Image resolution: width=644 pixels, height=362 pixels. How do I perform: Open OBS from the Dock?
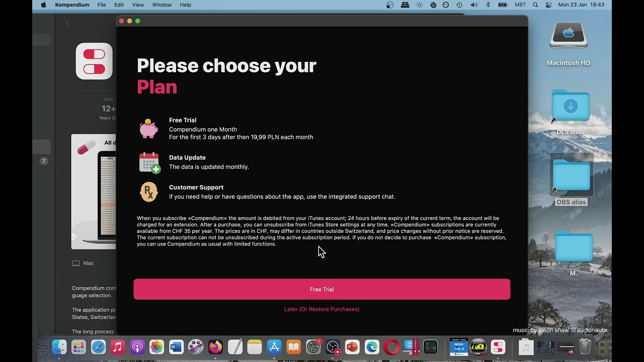click(333, 347)
